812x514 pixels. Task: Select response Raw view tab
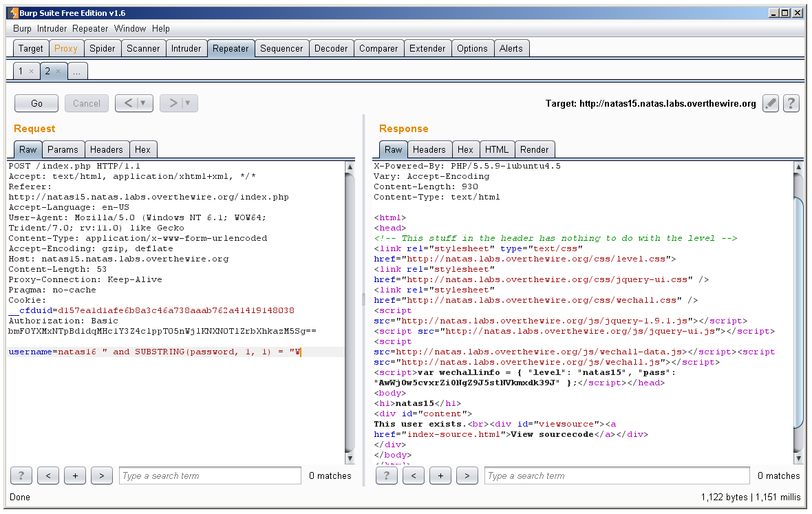click(393, 149)
